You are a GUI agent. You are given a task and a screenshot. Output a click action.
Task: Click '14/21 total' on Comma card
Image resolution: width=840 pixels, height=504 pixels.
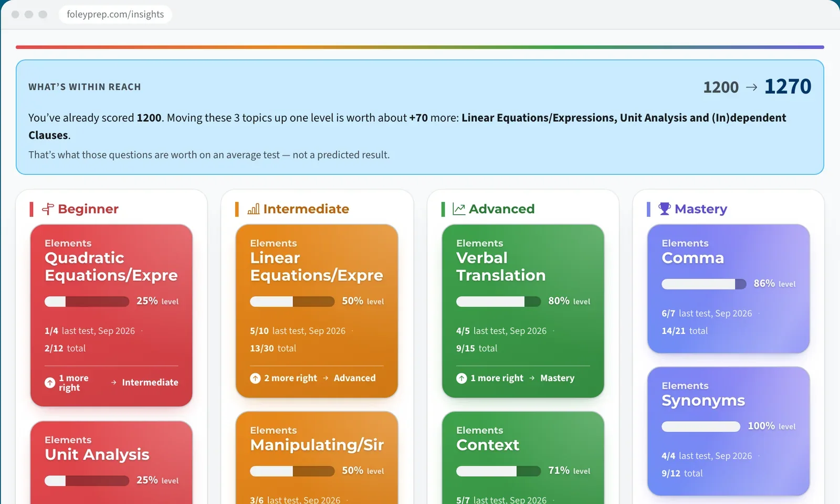tap(685, 331)
